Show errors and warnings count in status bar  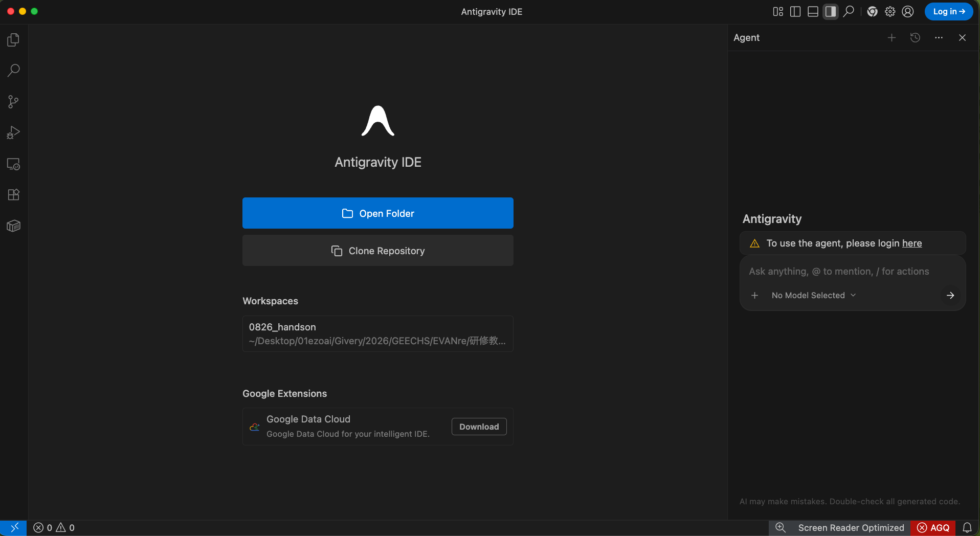tap(54, 528)
